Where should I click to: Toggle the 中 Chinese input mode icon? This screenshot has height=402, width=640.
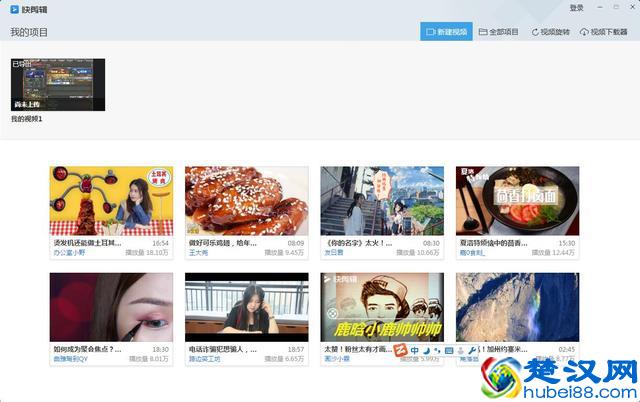pos(415,351)
